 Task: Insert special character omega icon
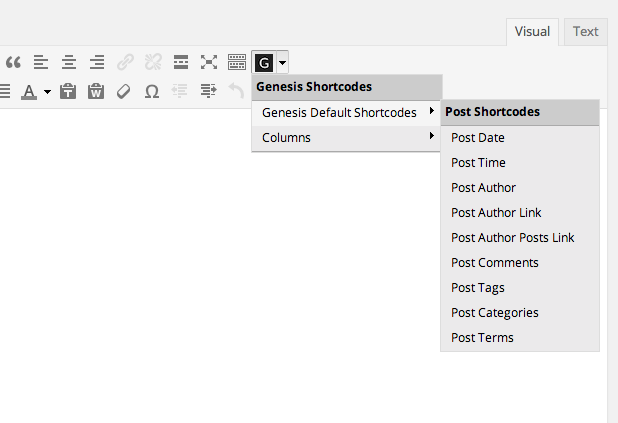[x=152, y=91]
